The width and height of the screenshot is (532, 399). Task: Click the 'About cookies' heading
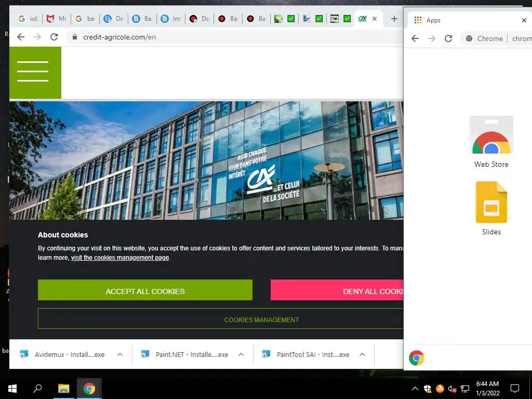click(63, 235)
